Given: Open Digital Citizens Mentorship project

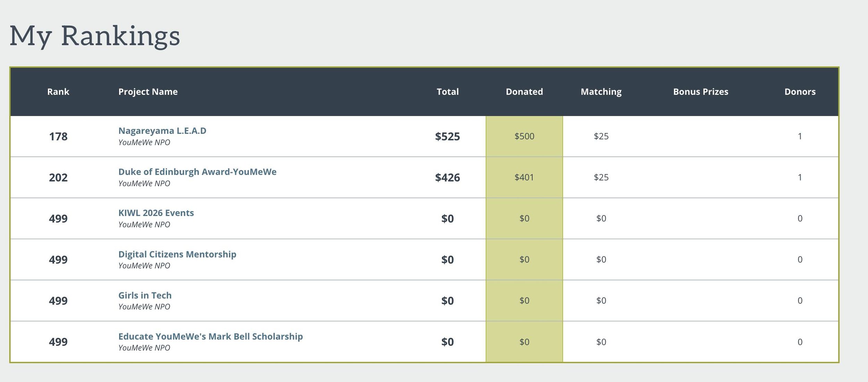Looking at the screenshot, I should coord(177,254).
